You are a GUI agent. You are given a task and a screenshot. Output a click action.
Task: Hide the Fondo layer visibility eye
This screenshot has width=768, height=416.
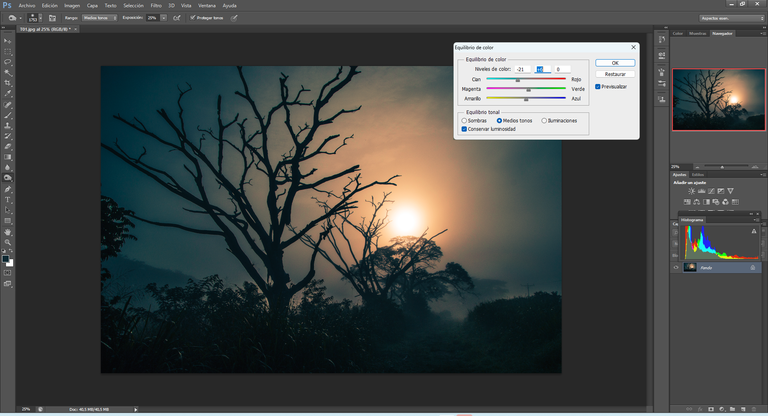click(x=676, y=268)
